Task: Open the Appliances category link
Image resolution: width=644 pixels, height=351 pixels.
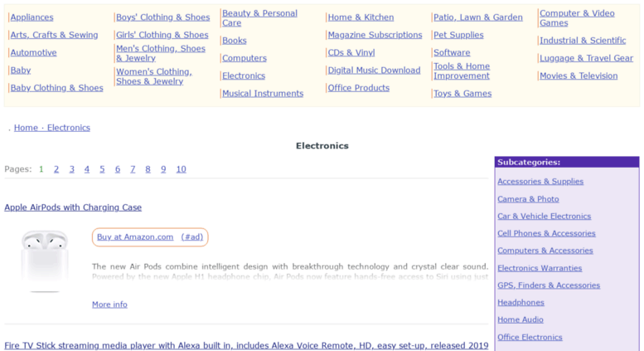Action: [31, 17]
